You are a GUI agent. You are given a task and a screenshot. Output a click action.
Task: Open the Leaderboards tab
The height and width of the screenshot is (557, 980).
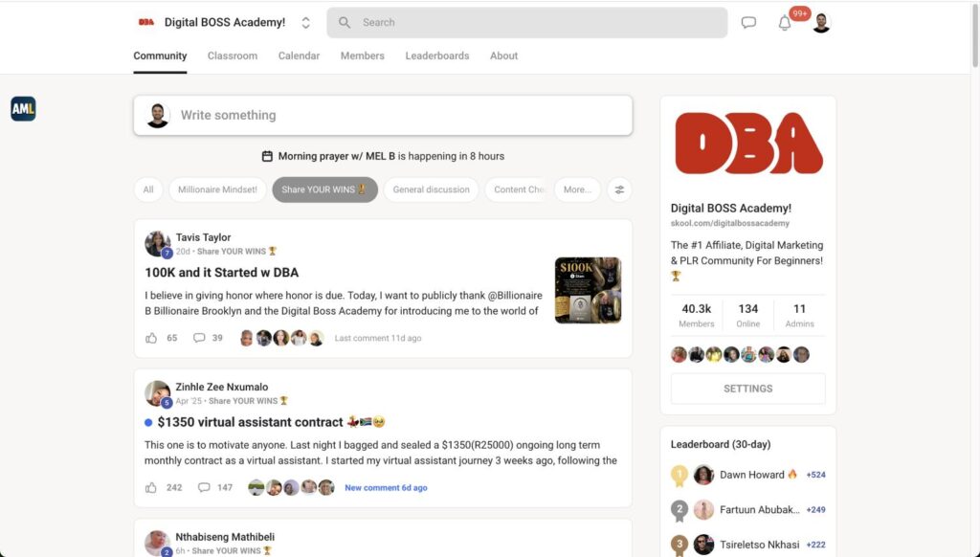tap(436, 56)
